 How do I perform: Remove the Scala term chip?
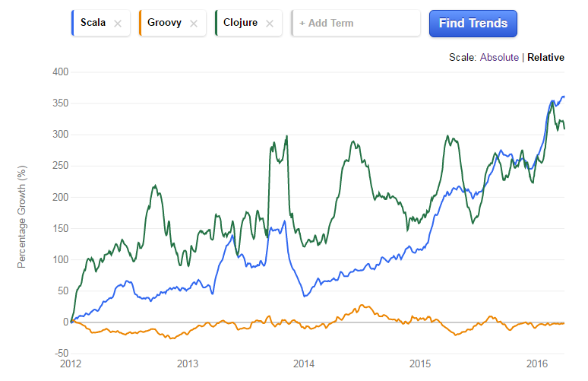click(117, 24)
